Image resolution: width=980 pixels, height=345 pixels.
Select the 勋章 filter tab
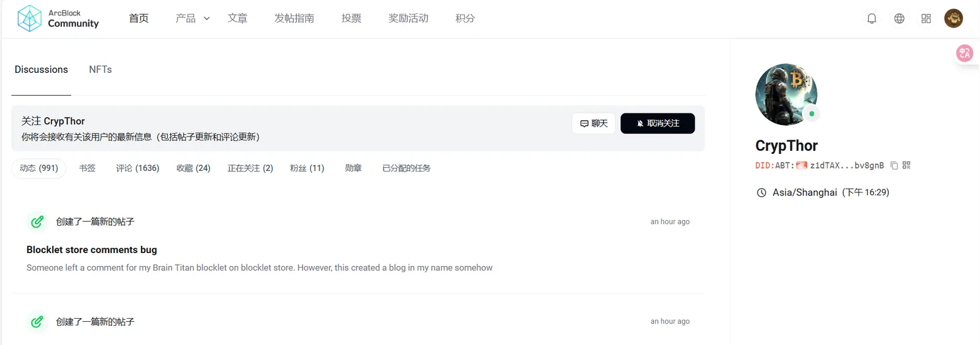353,168
